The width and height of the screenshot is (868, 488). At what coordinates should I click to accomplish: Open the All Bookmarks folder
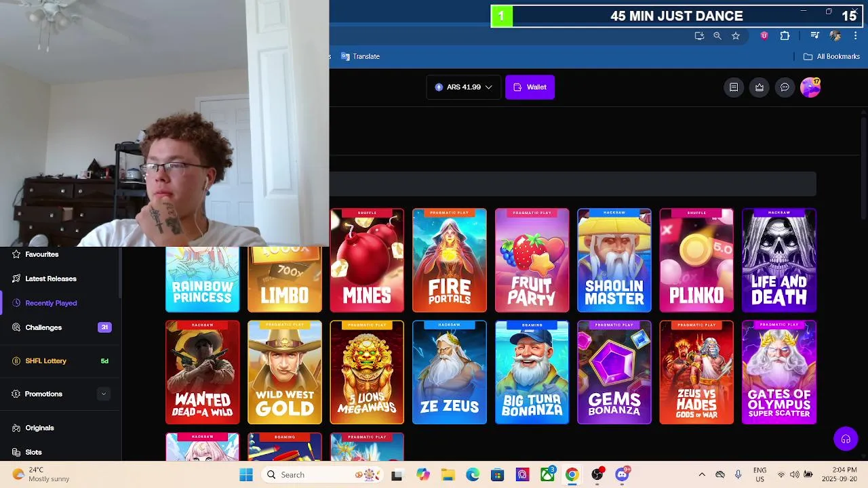(x=831, y=56)
